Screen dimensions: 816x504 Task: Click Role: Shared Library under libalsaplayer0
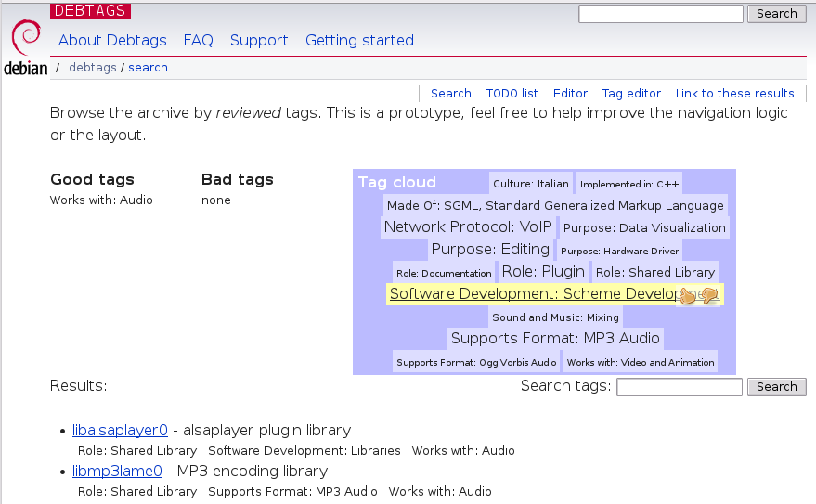tap(137, 450)
